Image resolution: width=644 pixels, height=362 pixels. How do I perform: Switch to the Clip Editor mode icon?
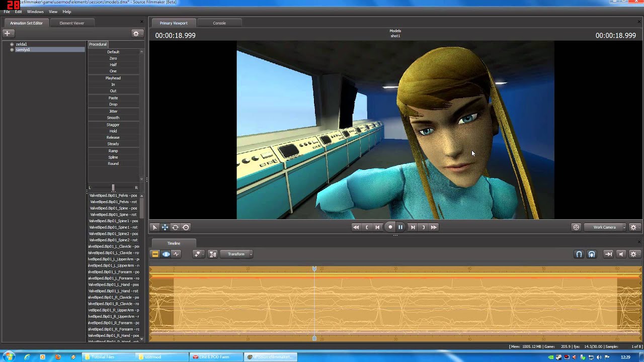[155, 254]
